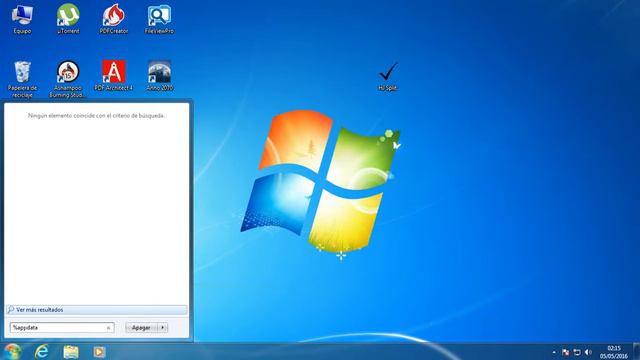Select the FileViewPro desktop shortcut
This screenshot has height=360, width=640.
[159, 19]
